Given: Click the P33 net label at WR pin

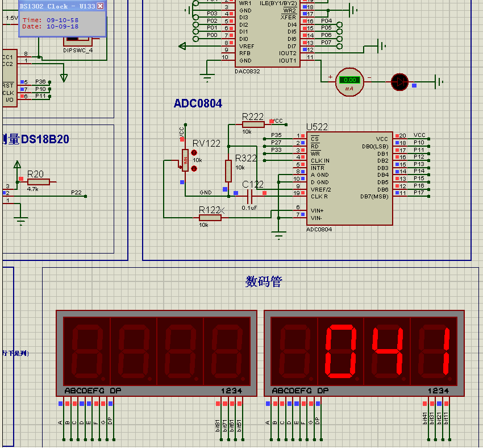Looking at the screenshot, I should pyautogui.click(x=276, y=150).
